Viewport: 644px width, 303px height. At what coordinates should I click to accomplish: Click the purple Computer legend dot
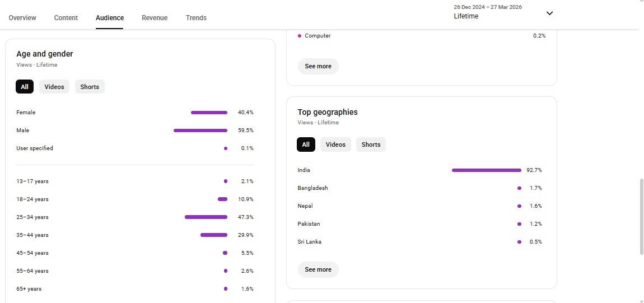[x=300, y=36]
